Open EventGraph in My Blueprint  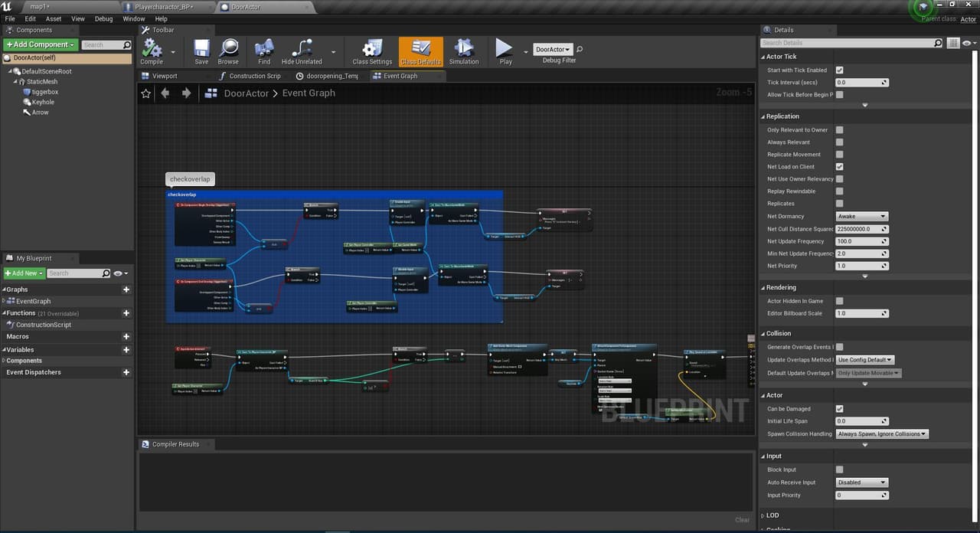coord(33,301)
